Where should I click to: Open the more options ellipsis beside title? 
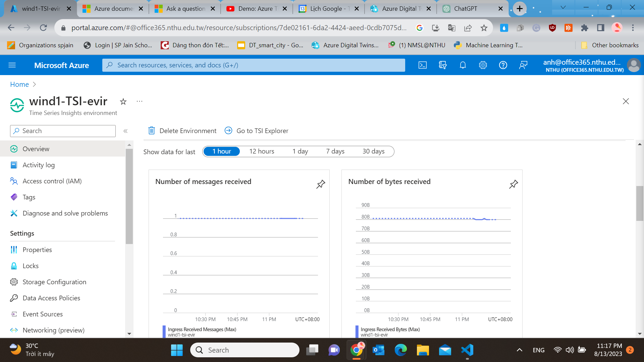click(140, 101)
